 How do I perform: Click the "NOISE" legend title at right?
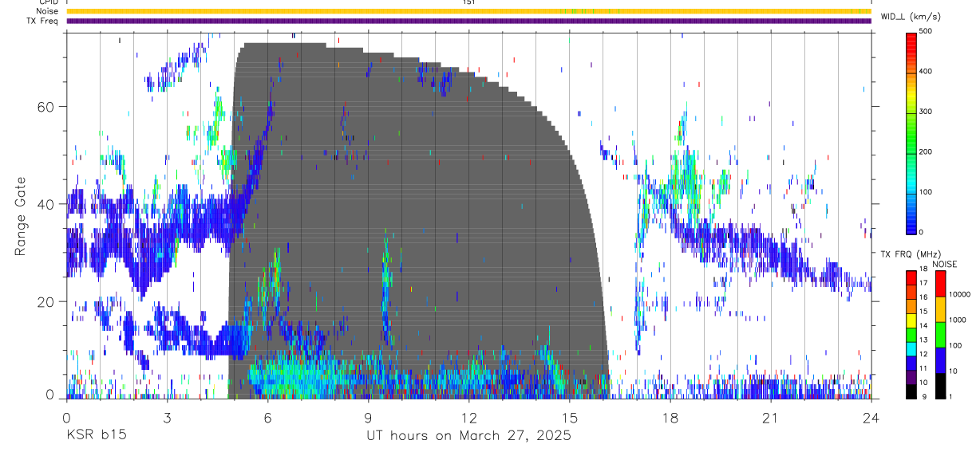945,264
